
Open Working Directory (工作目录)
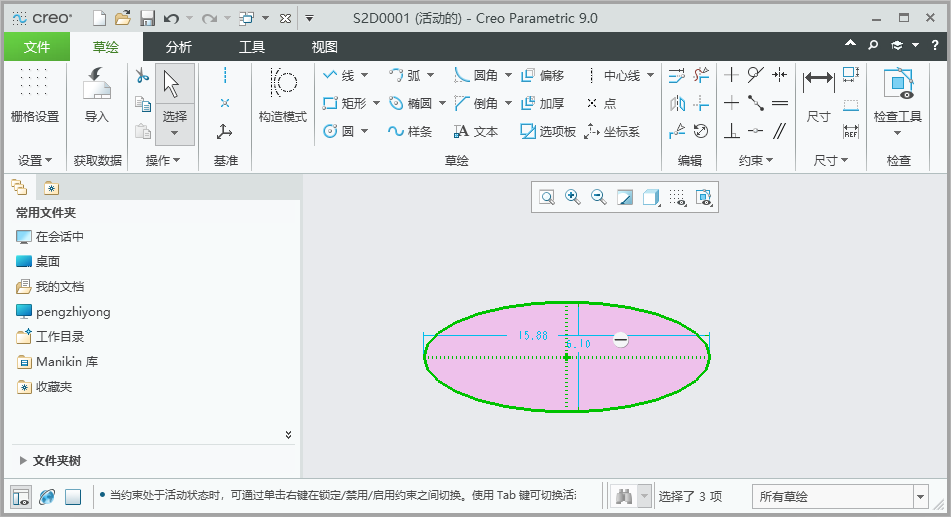click(x=50, y=336)
